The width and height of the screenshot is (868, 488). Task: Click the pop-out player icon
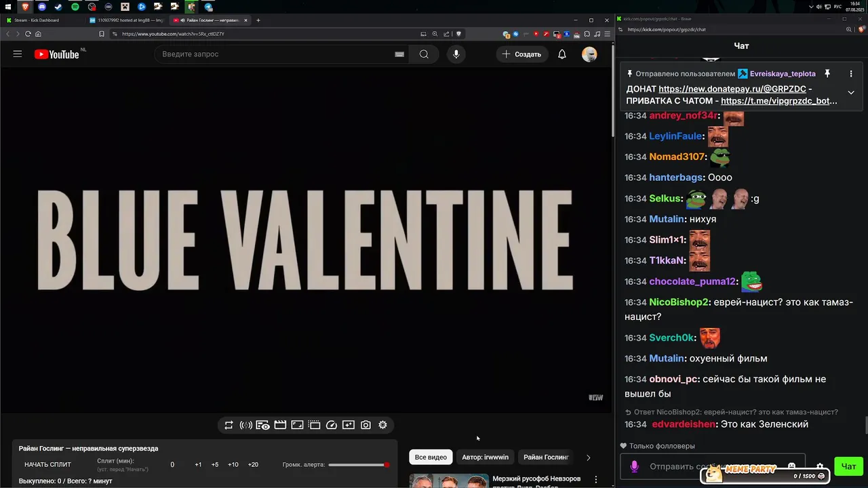pos(349,425)
